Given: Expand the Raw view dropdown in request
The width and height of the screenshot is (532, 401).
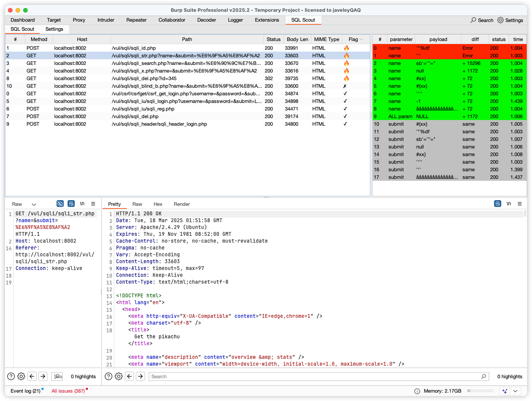Looking at the screenshot, I should pos(34,204).
